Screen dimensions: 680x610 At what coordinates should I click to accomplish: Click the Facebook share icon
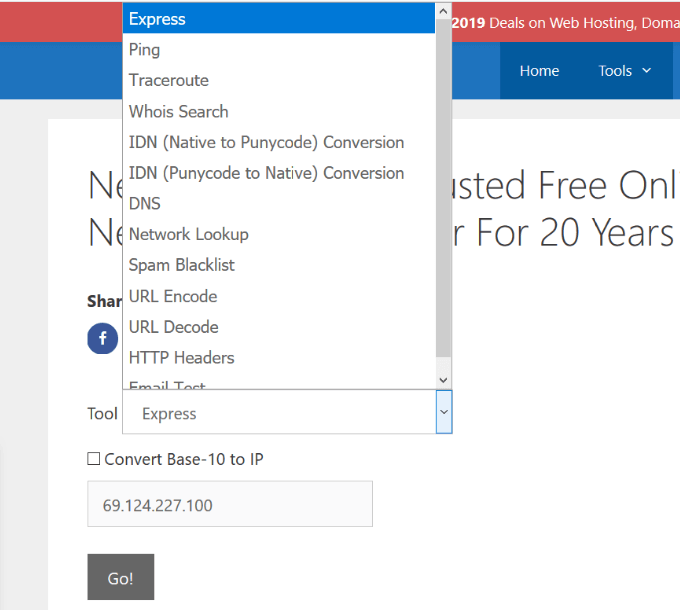coord(103,339)
